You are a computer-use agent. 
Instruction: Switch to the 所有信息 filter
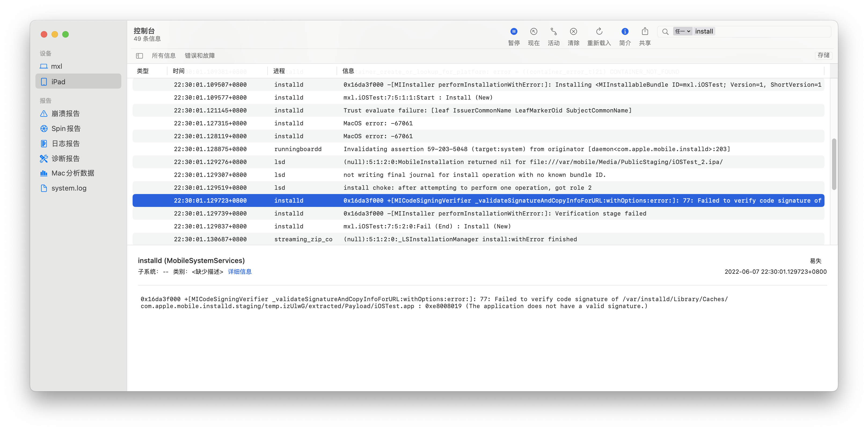point(163,56)
